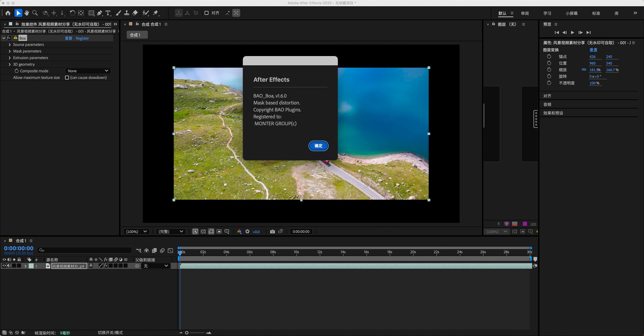Go to the Home screen icon

click(8, 13)
